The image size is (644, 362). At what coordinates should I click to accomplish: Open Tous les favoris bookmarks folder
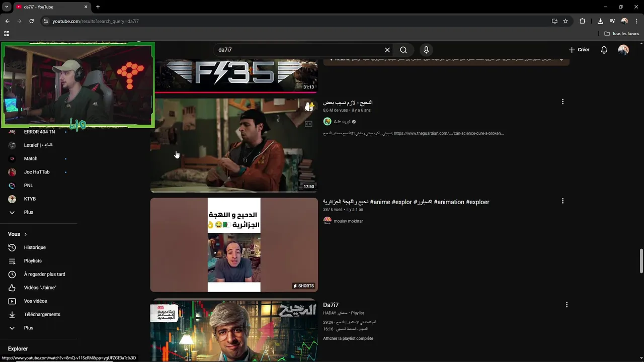pos(622,34)
